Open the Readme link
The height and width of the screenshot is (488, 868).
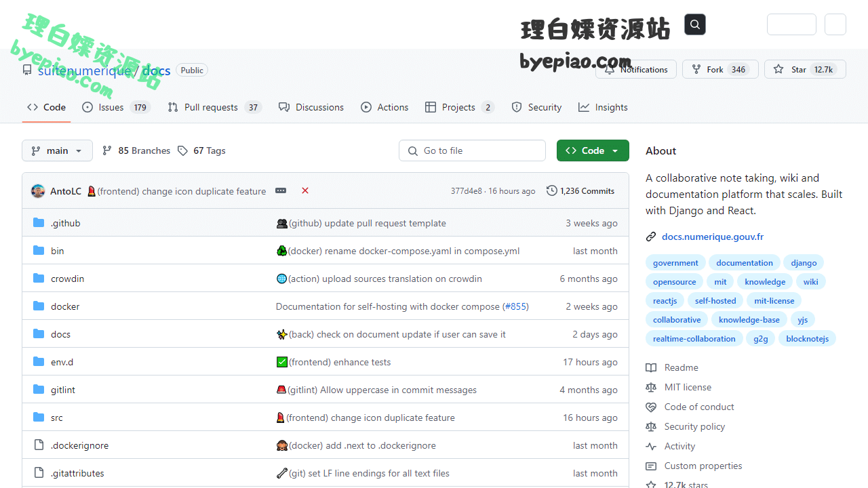[672, 367]
